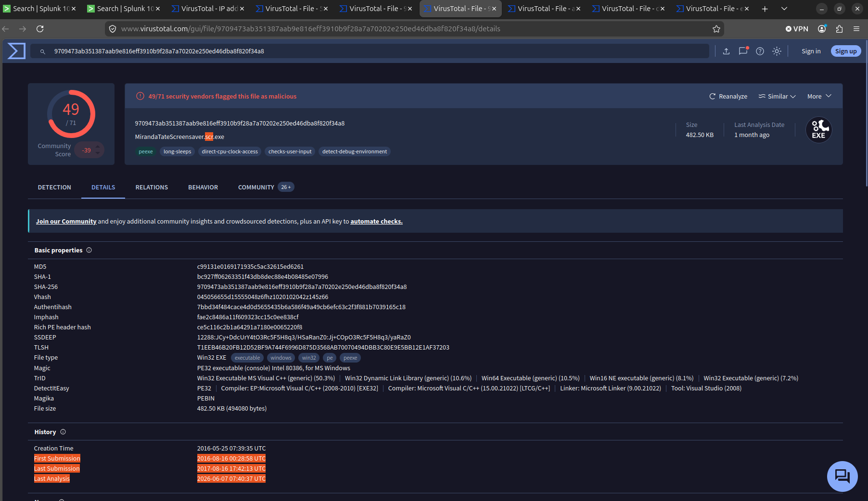This screenshot has height=501, width=868.
Task: Click the browser reload icon
Action: pyautogui.click(x=40, y=29)
